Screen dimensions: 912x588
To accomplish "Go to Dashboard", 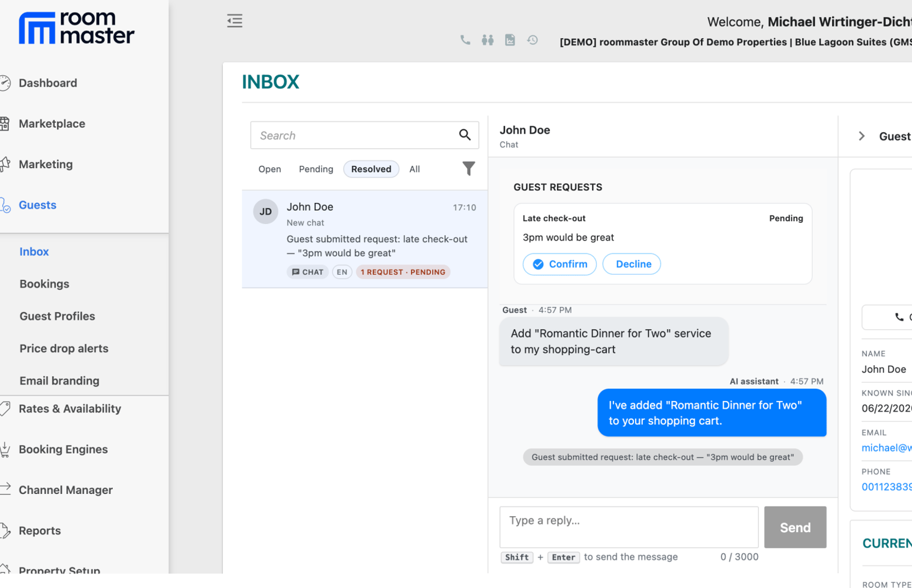I will (x=48, y=83).
